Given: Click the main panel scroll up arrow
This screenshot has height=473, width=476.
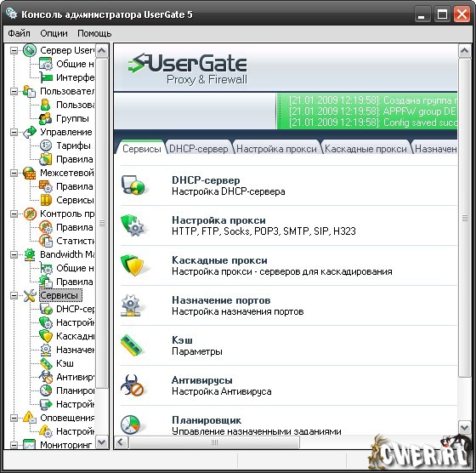Looking at the screenshot, I should point(464,51).
